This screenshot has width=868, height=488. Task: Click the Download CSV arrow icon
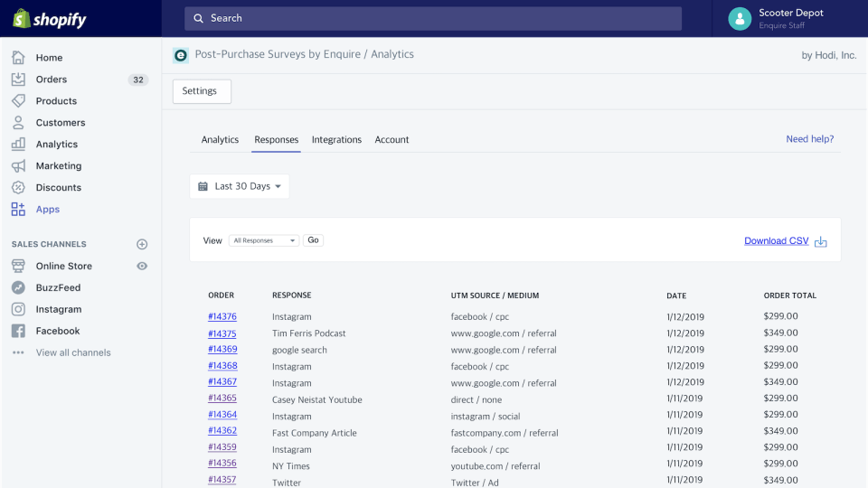pos(820,242)
